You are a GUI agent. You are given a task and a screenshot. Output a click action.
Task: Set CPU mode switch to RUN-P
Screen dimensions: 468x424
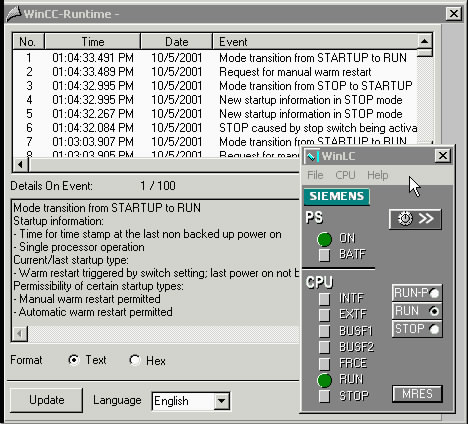pyautogui.click(x=417, y=293)
